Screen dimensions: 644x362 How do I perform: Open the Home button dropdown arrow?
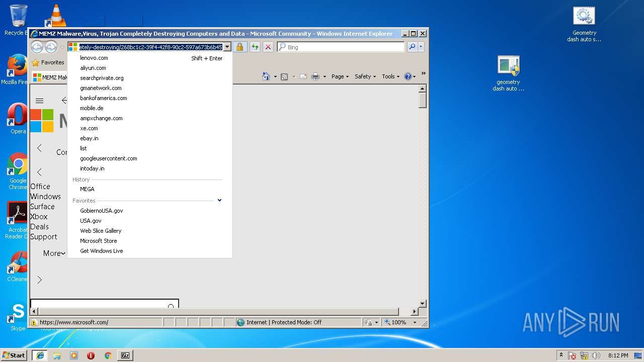[x=275, y=77]
